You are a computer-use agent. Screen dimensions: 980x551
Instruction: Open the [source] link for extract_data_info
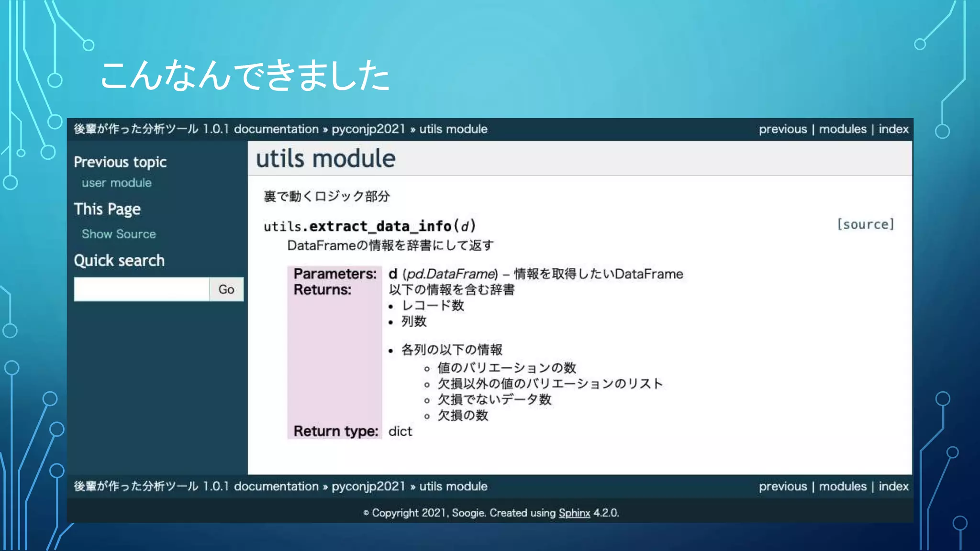pos(865,224)
